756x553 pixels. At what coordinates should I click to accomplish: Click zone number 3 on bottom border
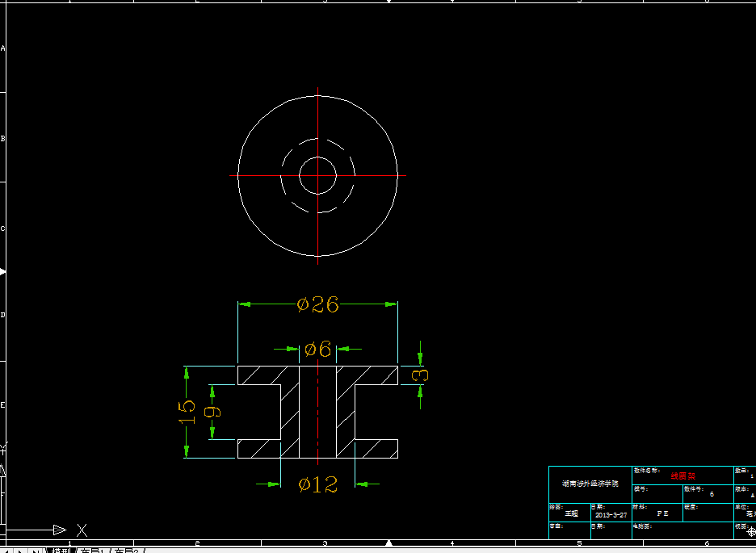pos(325,543)
